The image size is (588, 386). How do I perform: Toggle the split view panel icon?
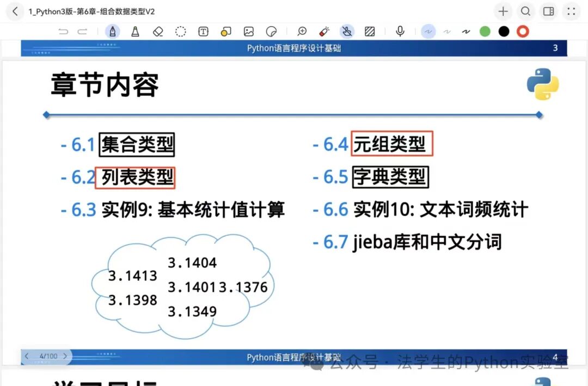(549, 11)
